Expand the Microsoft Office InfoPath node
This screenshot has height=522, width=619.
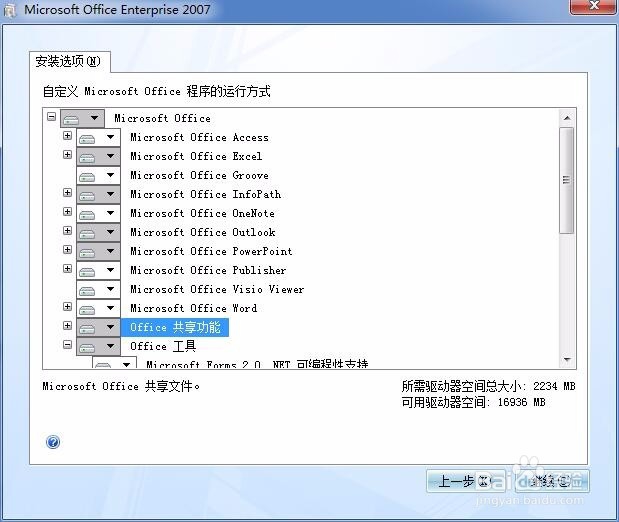pyautogui.click(x=68, y=192)
